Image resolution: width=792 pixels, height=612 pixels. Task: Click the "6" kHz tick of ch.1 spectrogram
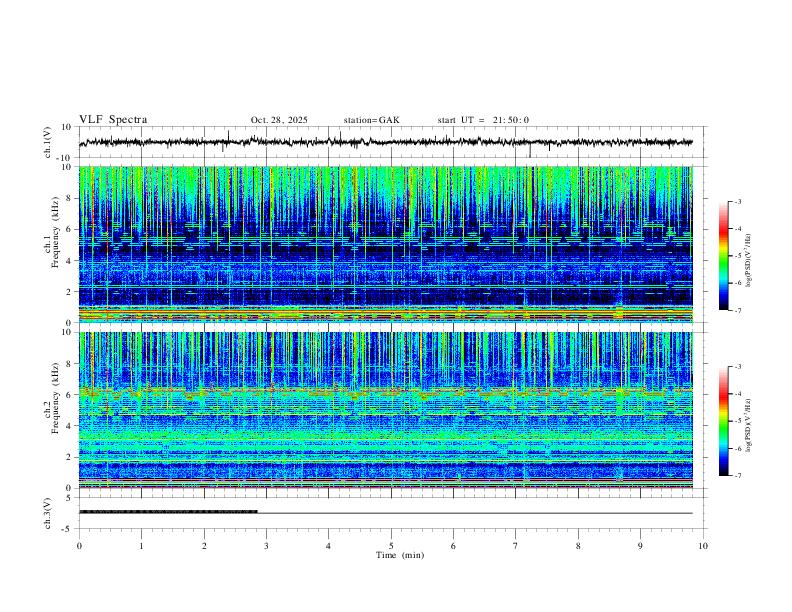[70, 229]
